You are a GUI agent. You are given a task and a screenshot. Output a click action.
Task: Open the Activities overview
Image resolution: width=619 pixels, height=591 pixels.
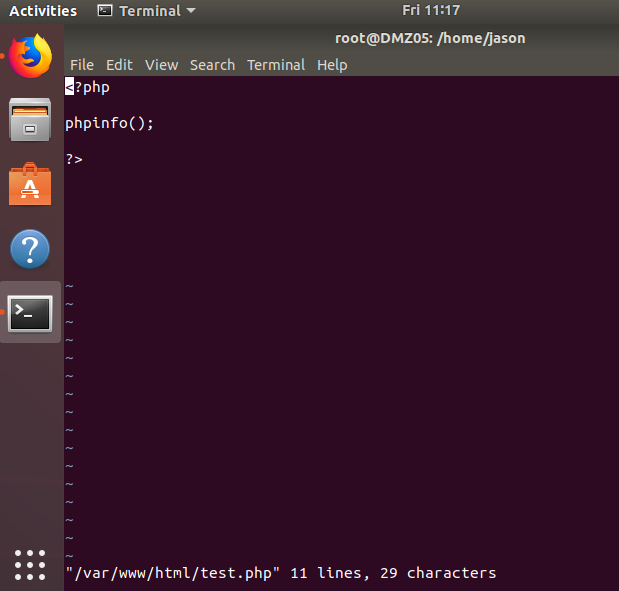tap(43, 11)
